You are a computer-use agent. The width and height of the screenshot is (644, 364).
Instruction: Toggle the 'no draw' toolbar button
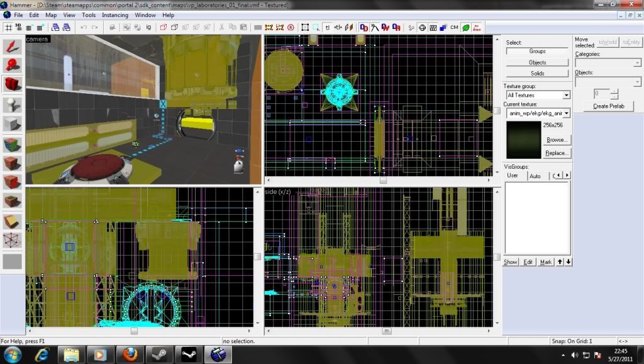pyautogui.click(x=477, y=28)
